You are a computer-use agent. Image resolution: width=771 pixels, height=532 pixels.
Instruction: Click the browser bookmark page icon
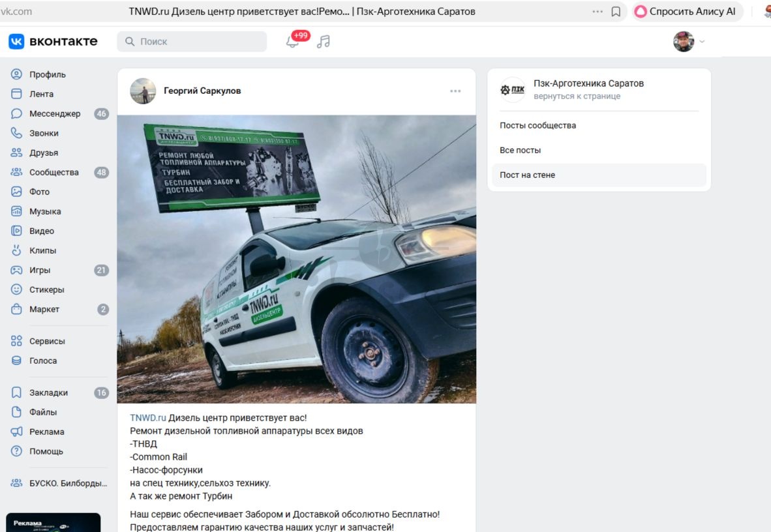pyautogui.click(x=616, y=11)
